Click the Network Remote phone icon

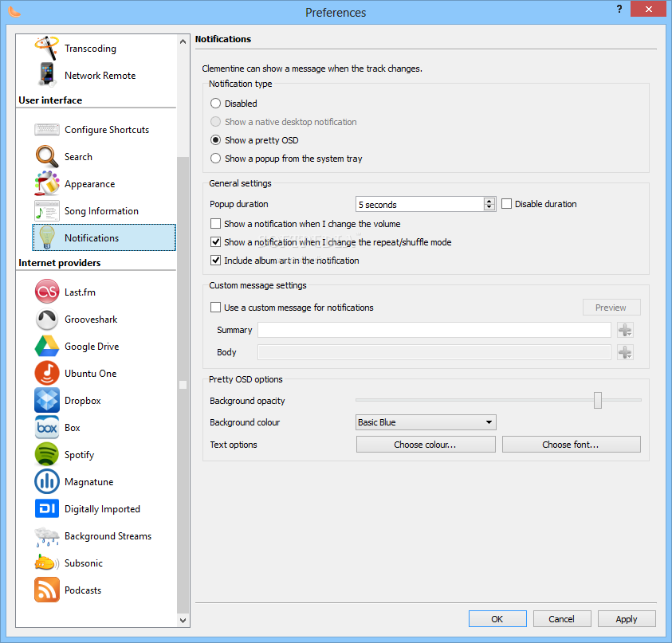tap(47, 75)
